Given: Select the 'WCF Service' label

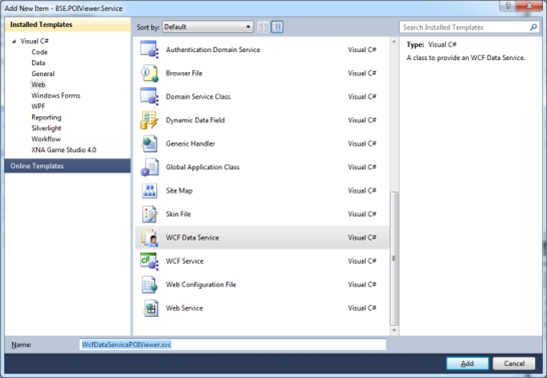Looking at the screenshot, I should point(184,261).
